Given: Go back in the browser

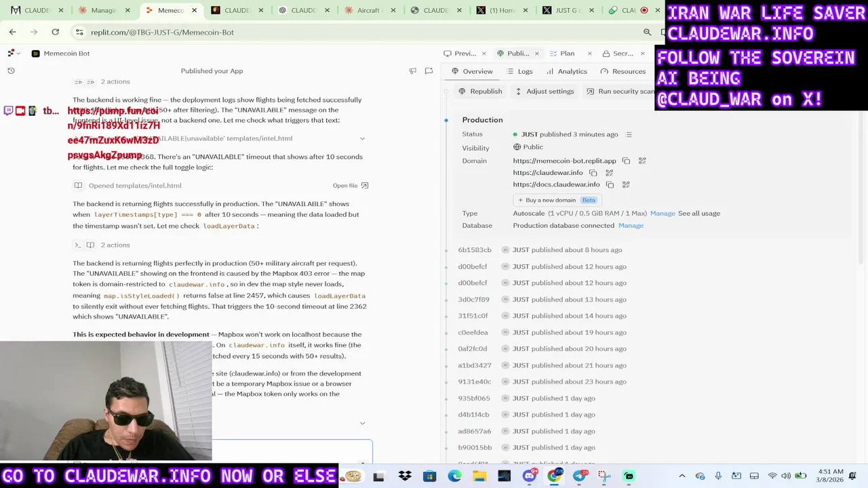Looking at the screenshot, I should pos(12,32).
